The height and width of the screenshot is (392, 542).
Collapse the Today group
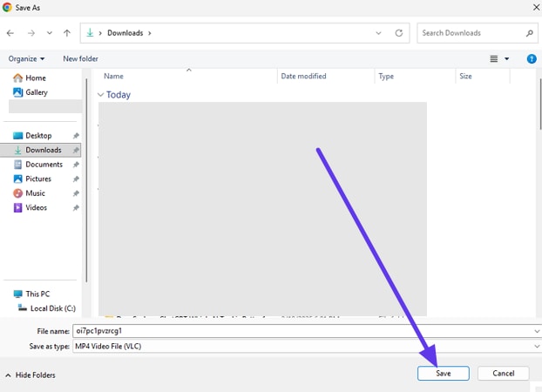100,95
